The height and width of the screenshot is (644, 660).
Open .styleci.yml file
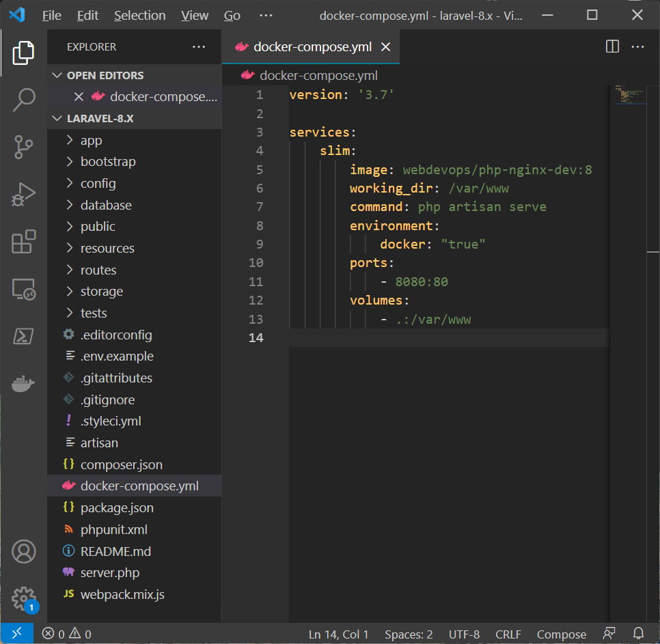(x=135, y=421)
